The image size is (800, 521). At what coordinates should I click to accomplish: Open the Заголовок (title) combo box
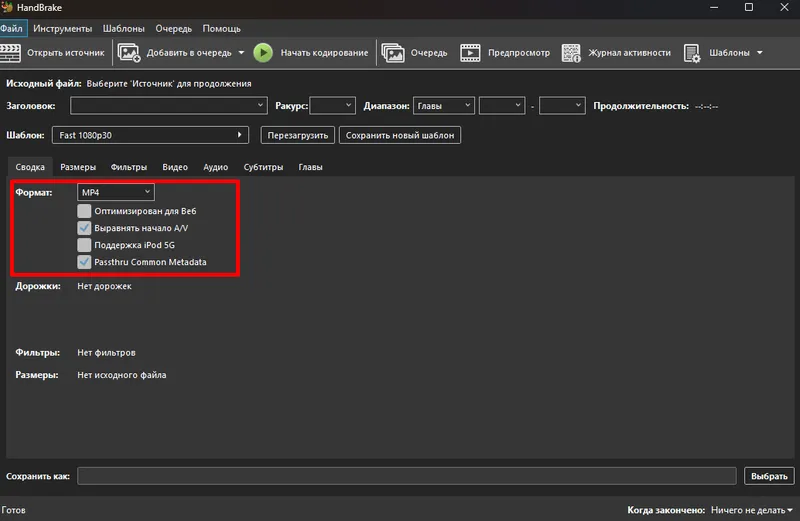coord(169,106)
